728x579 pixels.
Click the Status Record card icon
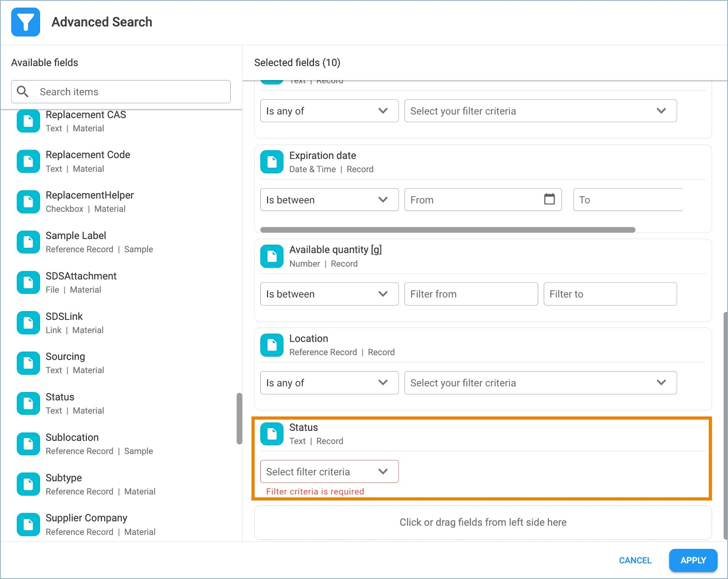tap(272, 434)
